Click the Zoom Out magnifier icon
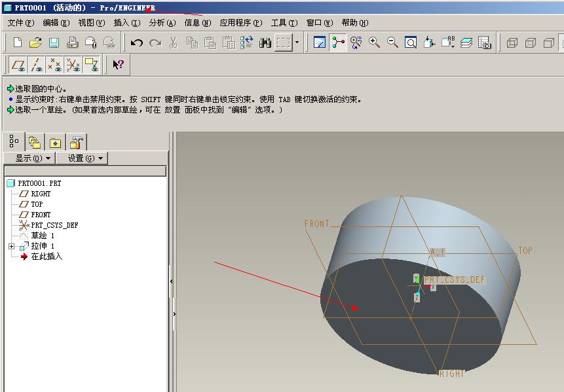564x392 pixels. 392,43
